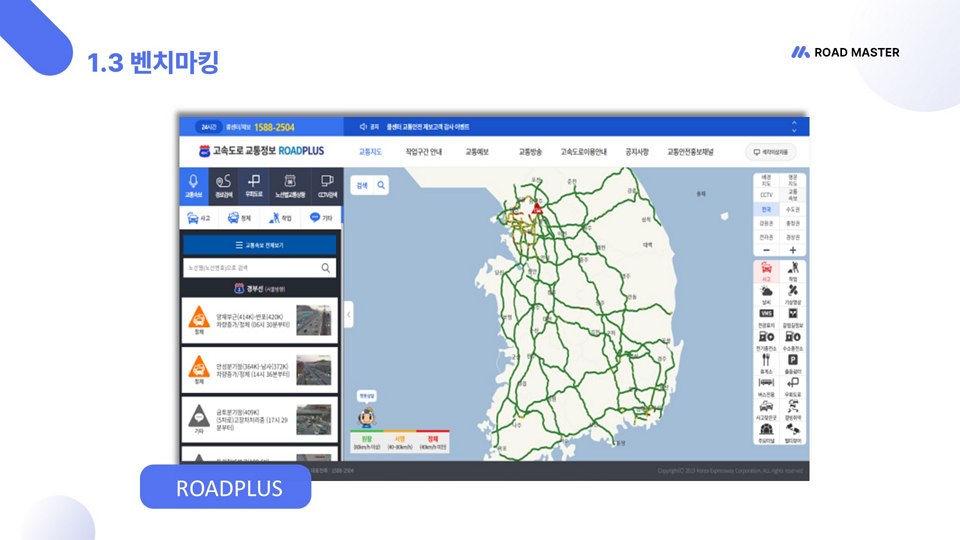This screenshot has width=960, height=540.
Task: Select the 교통속보 microphone tab
Action: (x=193, y=186)
